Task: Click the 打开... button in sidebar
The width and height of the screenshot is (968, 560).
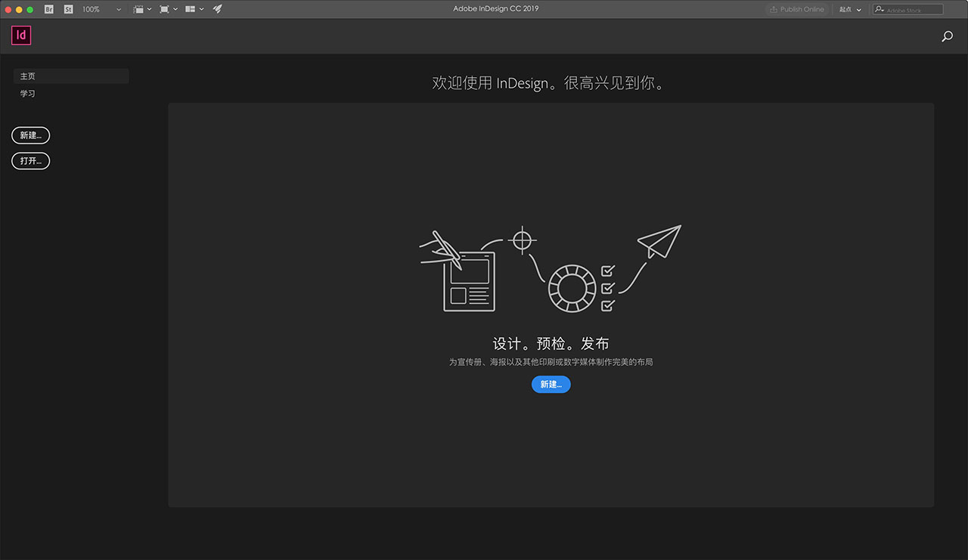Action: 31,161
